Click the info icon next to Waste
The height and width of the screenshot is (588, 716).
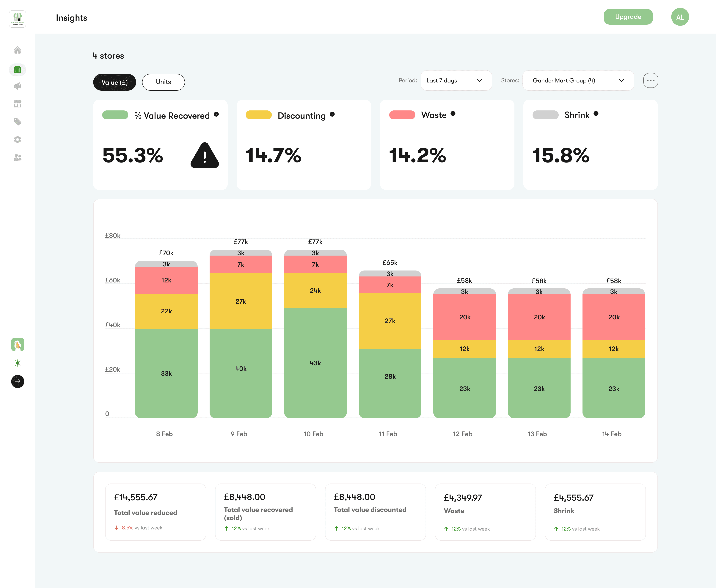[453, 113]
